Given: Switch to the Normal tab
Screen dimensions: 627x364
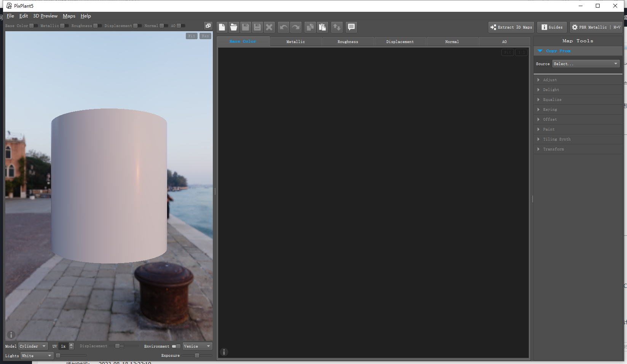Looking at the screenshot, I should pos(452,42).
